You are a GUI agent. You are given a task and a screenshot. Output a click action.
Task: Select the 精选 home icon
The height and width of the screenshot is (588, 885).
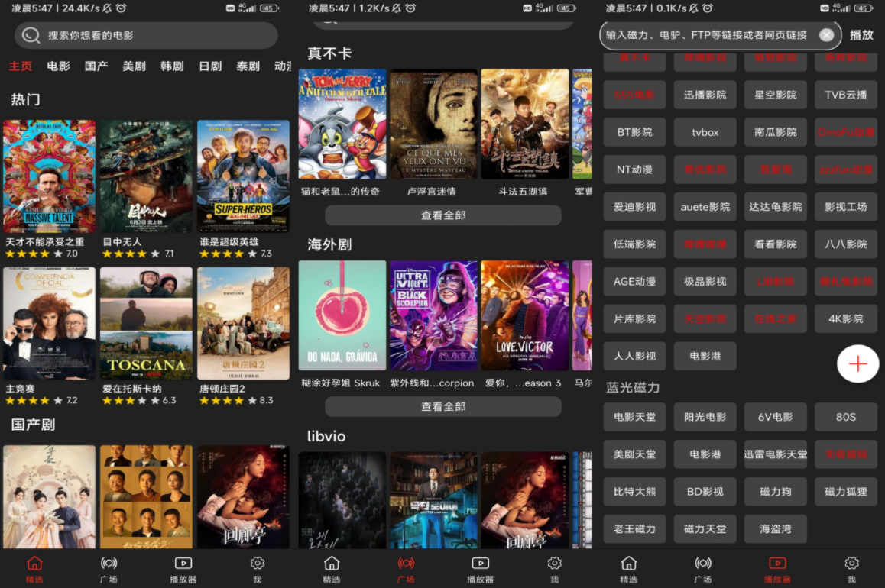tap(34, 563)
